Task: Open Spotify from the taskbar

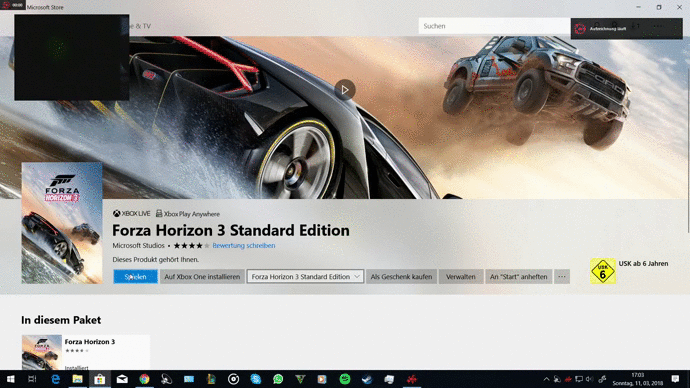Action: point(345,379)
